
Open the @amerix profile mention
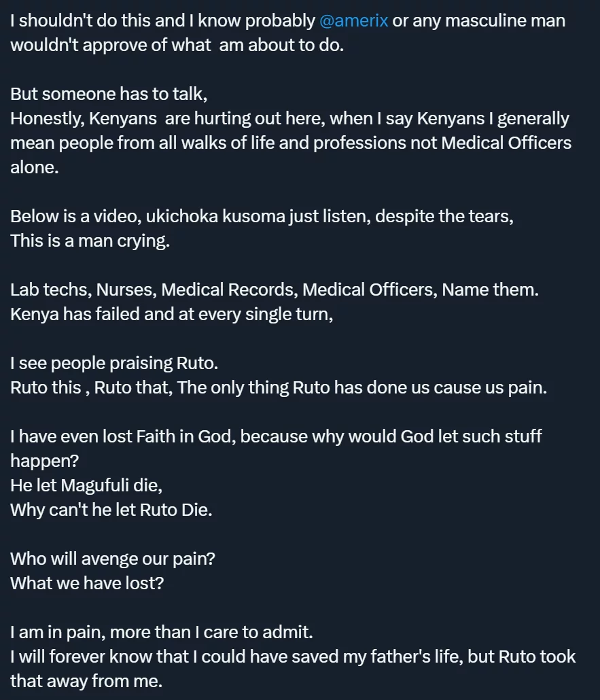pos(353,21)
